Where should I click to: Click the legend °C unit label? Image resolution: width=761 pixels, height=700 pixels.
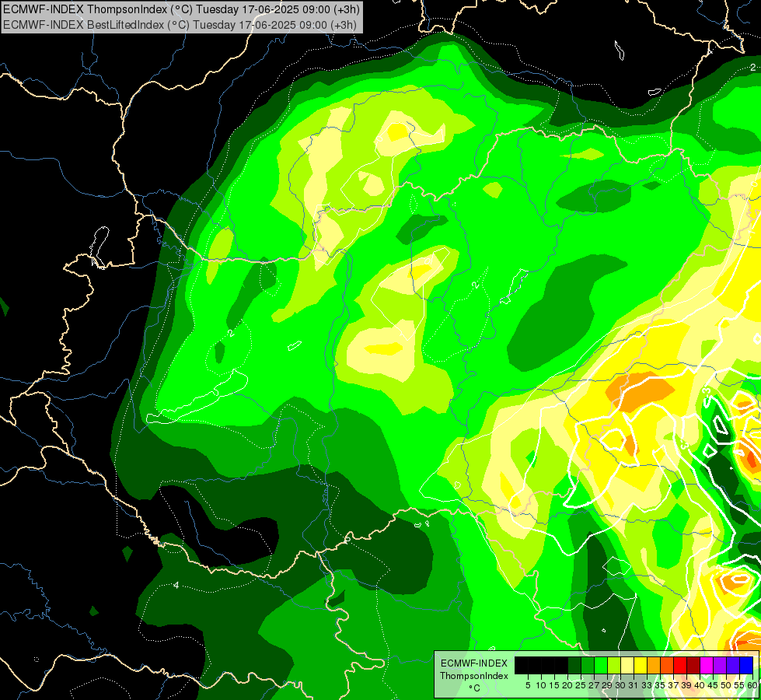tap(474, 688)
